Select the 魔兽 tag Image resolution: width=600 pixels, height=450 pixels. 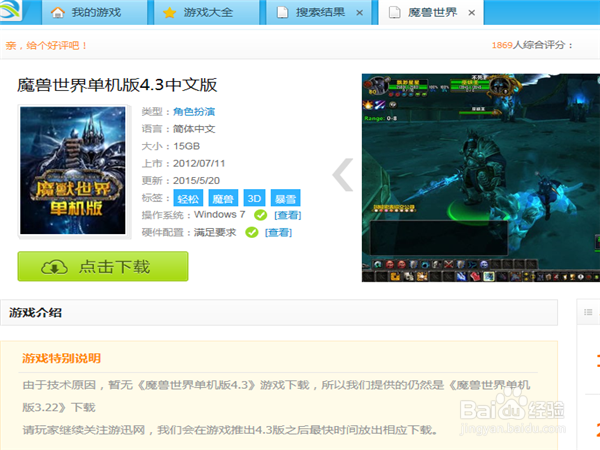coord(223,199)
